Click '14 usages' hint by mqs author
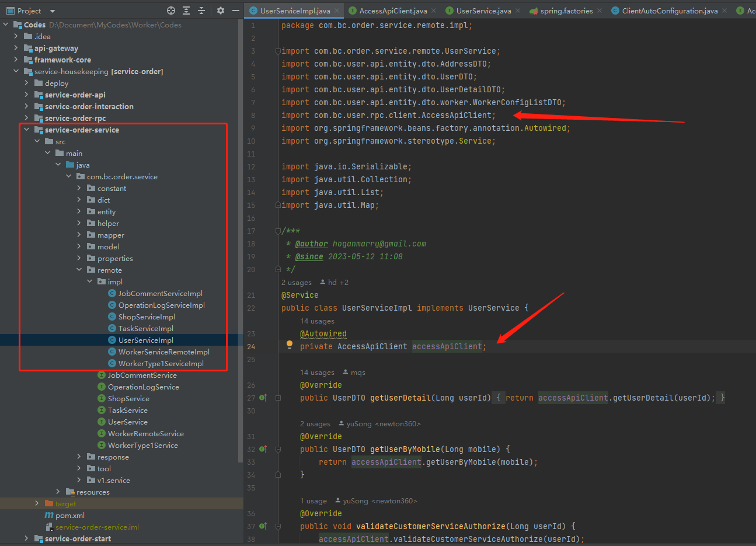The height and width of the screenshot is (546, 756). click(317, 372)
